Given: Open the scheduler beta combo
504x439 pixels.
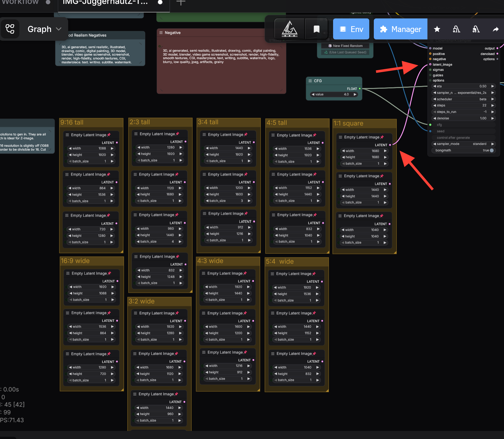Looking at the screenshot, I should click(464, 99).
